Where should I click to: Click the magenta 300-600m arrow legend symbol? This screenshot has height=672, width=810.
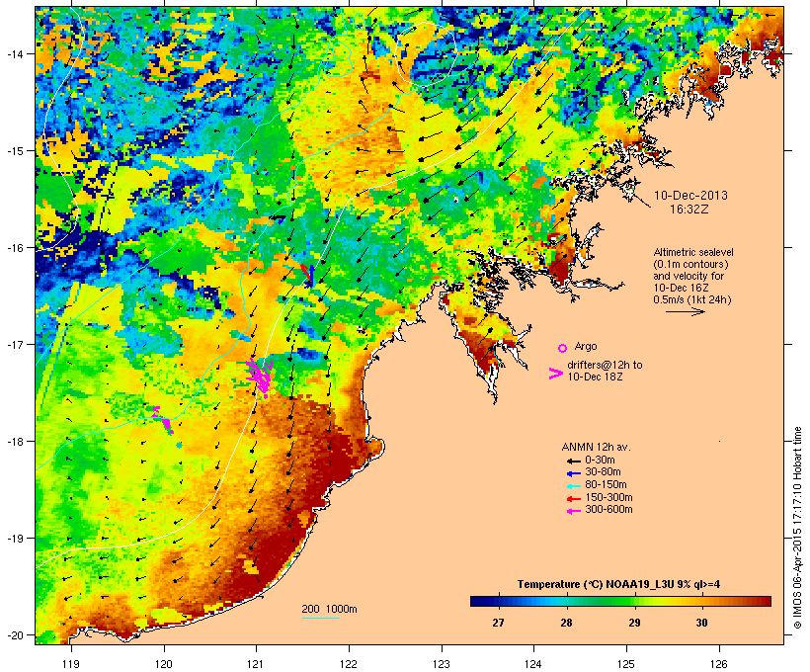tap(573, 511)
